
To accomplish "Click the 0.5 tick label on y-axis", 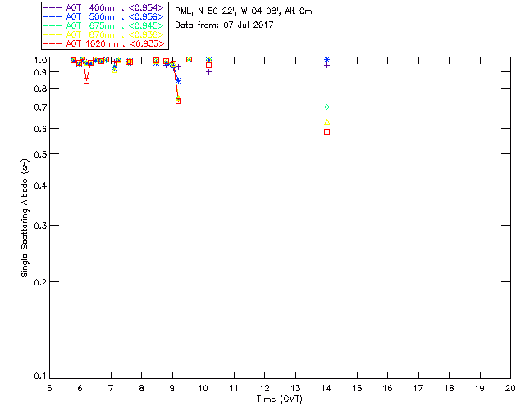I will (40, 154).
